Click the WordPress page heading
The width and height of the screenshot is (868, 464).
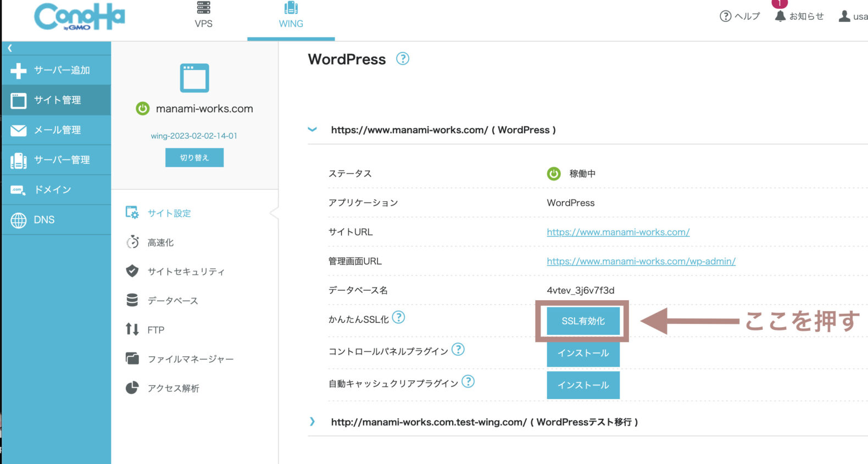pos(347,59)
